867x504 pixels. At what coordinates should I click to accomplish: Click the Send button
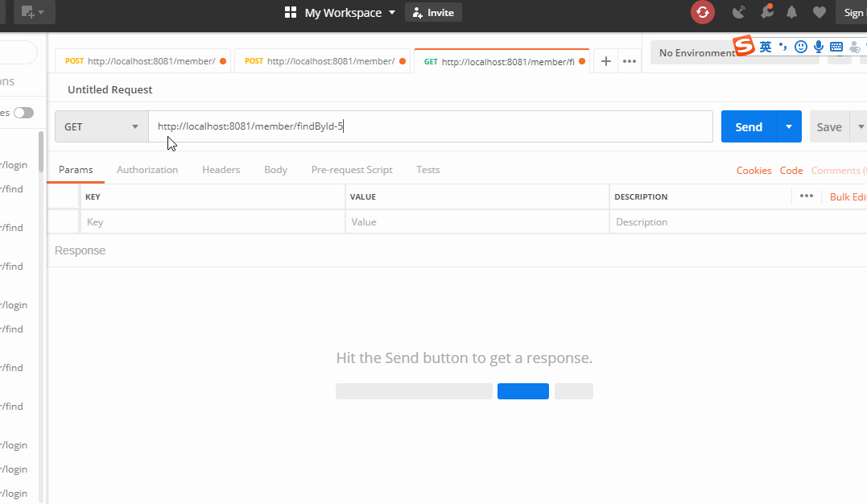pos(749,126)
